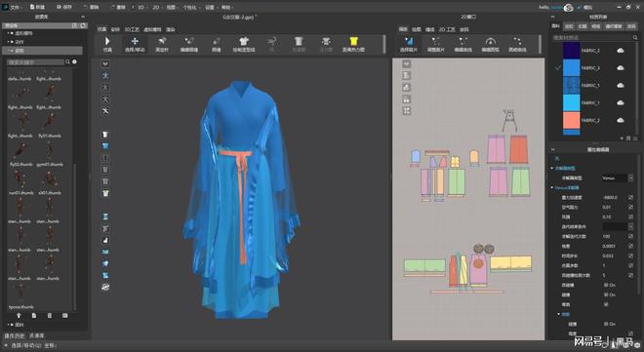Screen dimensions: 644x352
Task: Open the File menu in menu bar
Action: pyautogui.click(x=16, y=8)
